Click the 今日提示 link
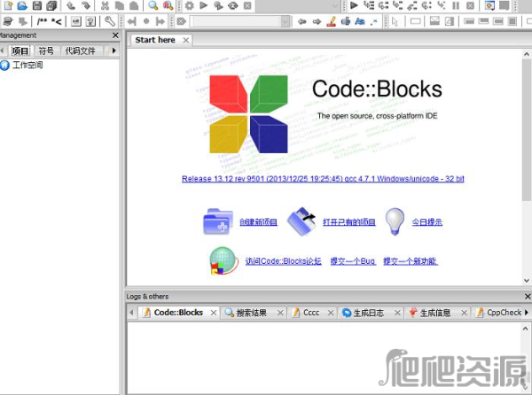Screen dimensions: 532x395 point(427,222)
